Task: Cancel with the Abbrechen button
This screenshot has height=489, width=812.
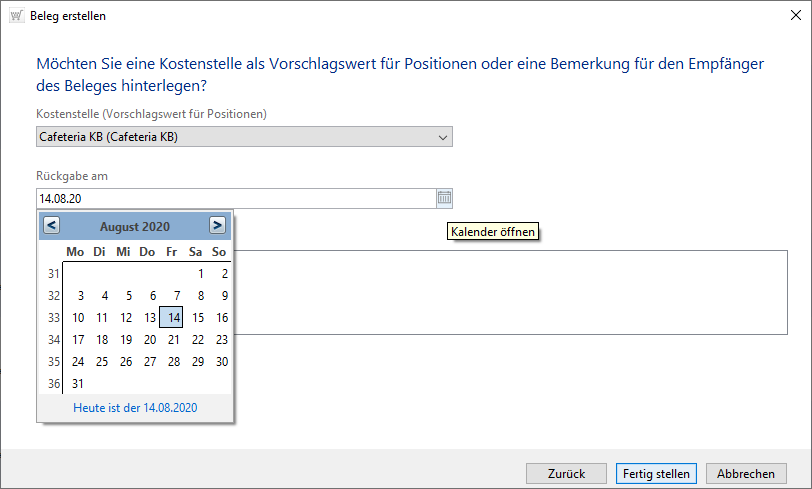Action: click(745, 474)
